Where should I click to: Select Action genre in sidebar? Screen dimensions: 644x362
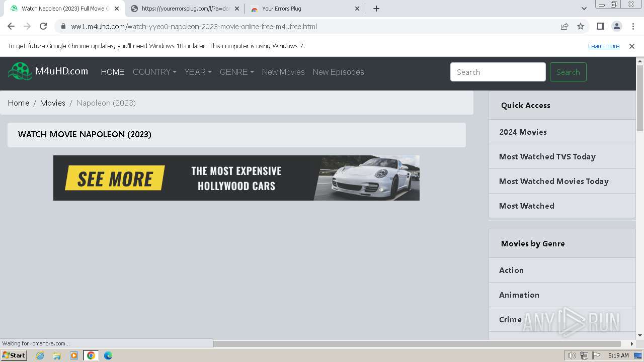click(562, 270)
